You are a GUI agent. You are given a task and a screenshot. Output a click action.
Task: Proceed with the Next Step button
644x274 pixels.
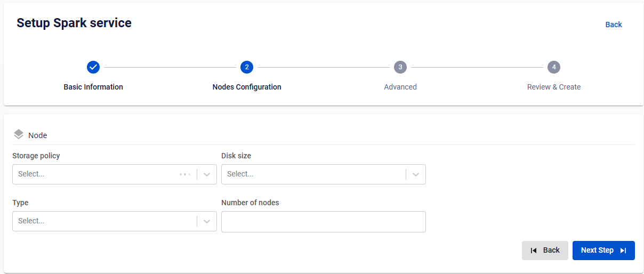(x=603, y=251)
